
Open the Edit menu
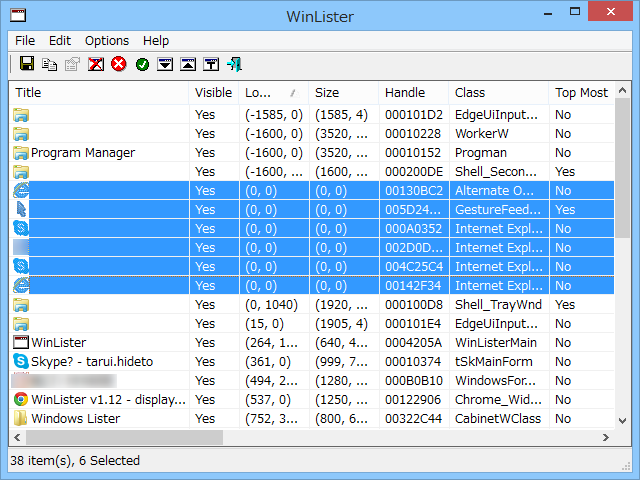click(x=60, y=41)
